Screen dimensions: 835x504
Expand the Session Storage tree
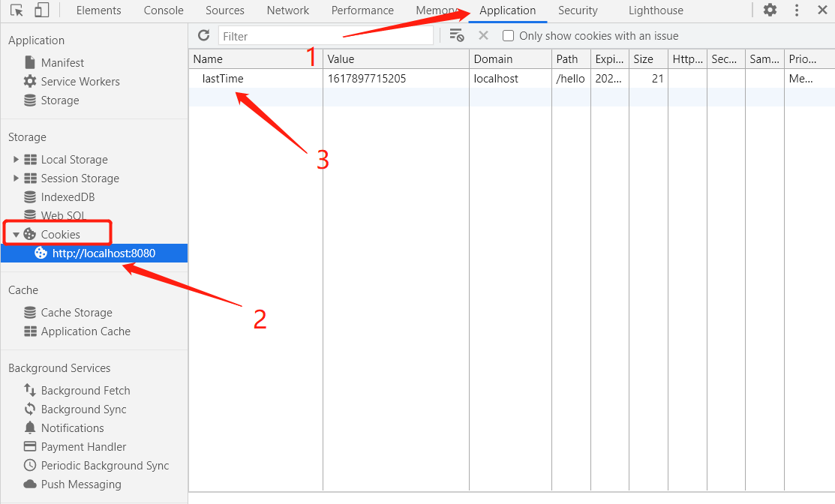point(17,178)
